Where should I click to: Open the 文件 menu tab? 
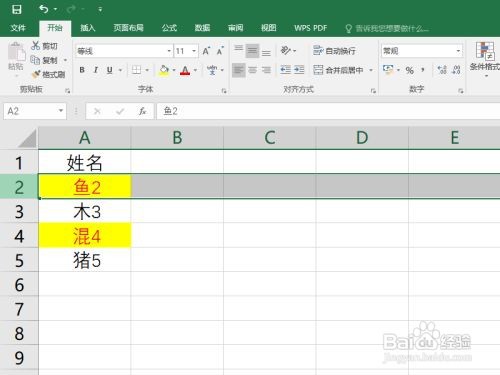click(18, 28)
